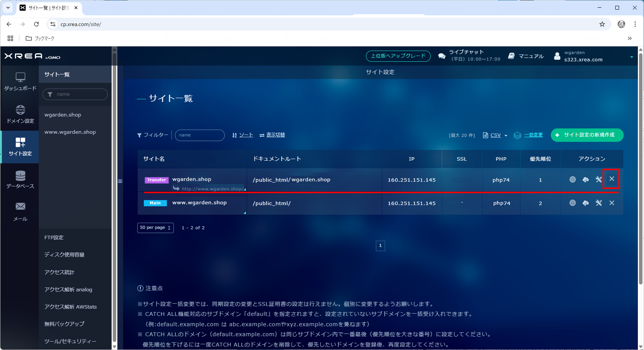644x350 pixels.
Task: Open the ダッシュボード section from the sidebar
Action: pos(20,81)
